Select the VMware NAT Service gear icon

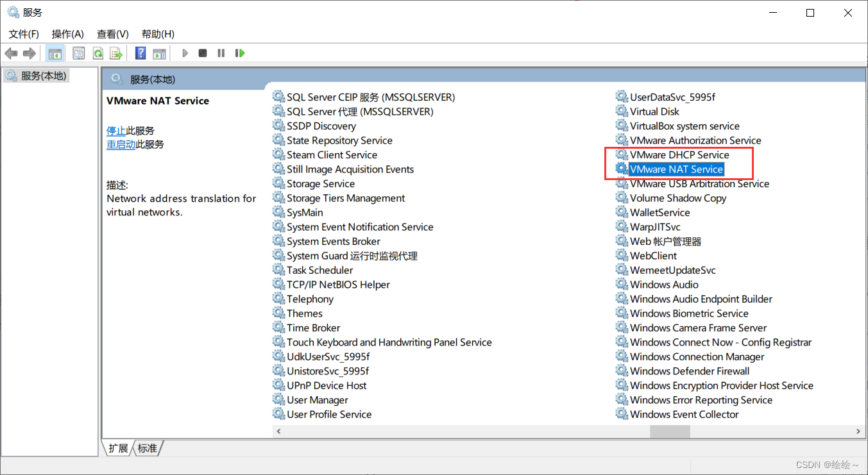[622, 169]
